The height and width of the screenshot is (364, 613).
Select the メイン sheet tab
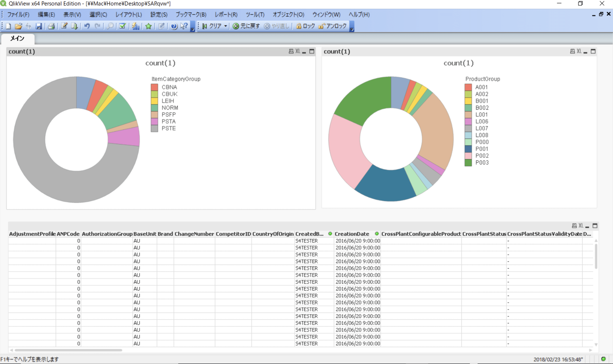coord(17,39)
